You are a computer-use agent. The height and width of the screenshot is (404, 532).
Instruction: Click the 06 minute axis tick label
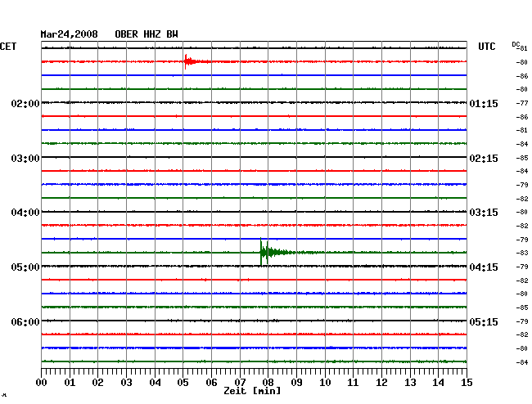pyautogui.click(x=211, y=382)
